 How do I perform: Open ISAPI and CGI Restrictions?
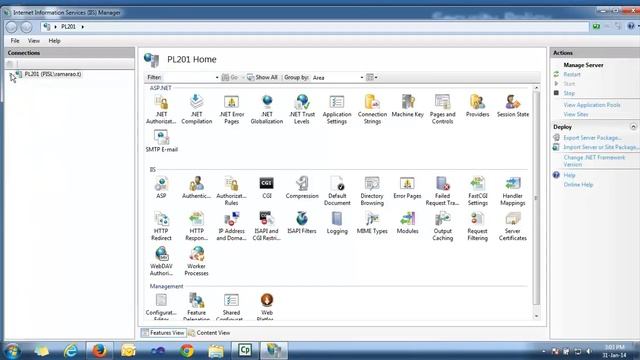point(267,226)
